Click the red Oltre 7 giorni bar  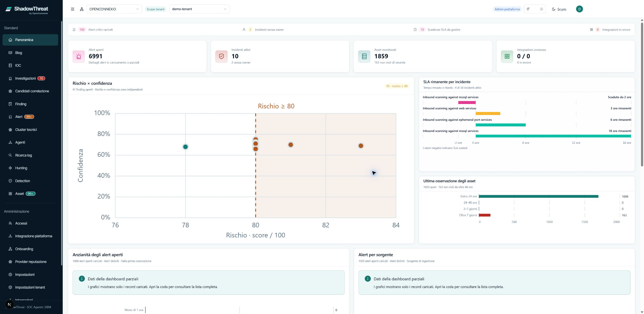485,215
